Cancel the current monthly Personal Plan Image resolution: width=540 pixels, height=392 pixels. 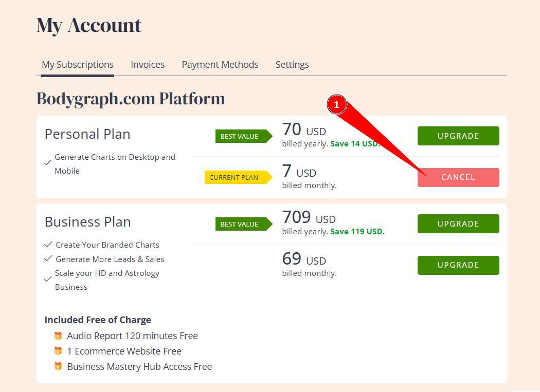(x=458, y=177)
